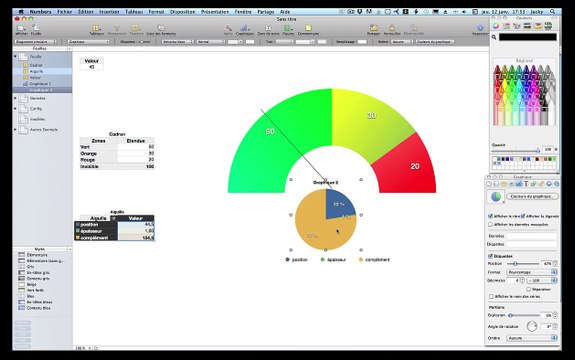
Task: Open the Liste des formules icon
Action: tap(161, 30)
